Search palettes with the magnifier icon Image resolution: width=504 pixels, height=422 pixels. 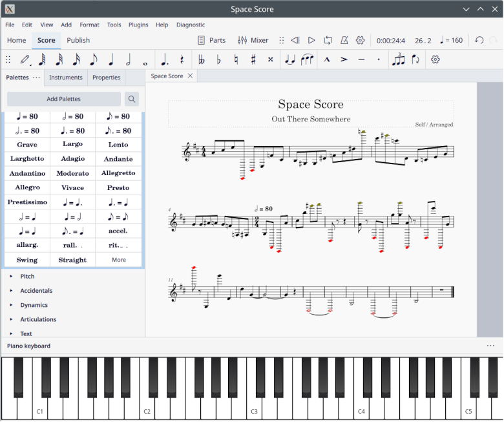[x=132, y=99]
